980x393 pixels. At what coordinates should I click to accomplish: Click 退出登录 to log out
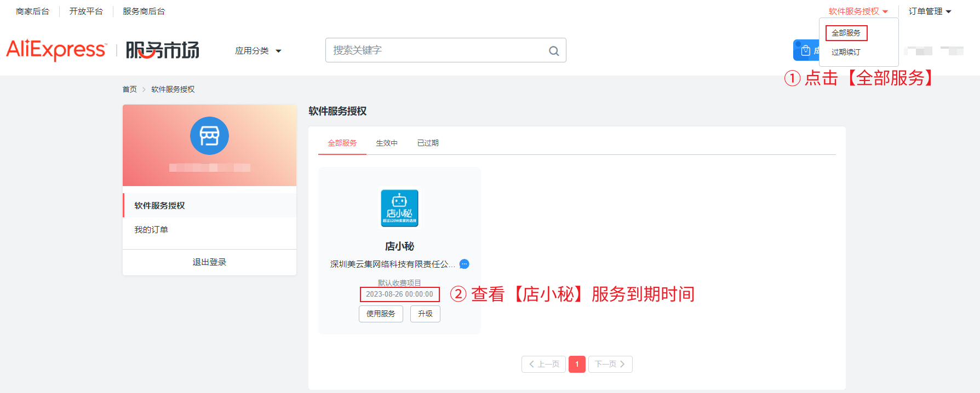[x=209, y=262]
